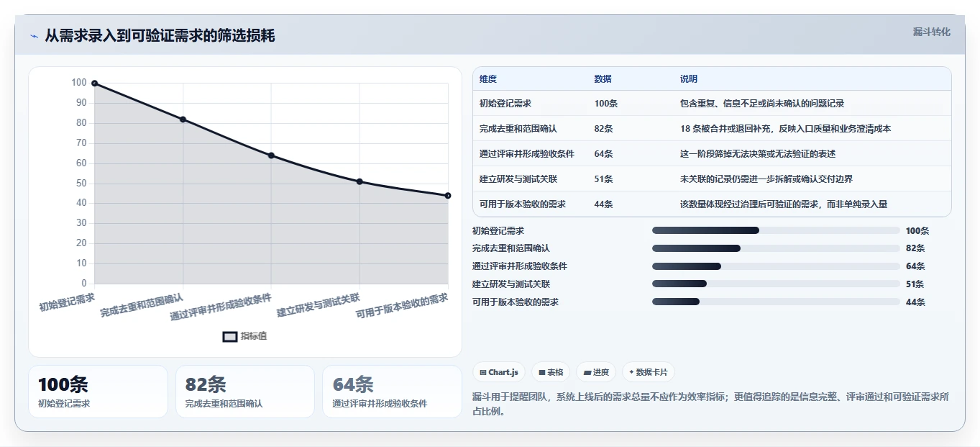980x447 pixels.
Task: Click the blue icon beside the page title
Action: pyautogui.click(x=34, y=36)
